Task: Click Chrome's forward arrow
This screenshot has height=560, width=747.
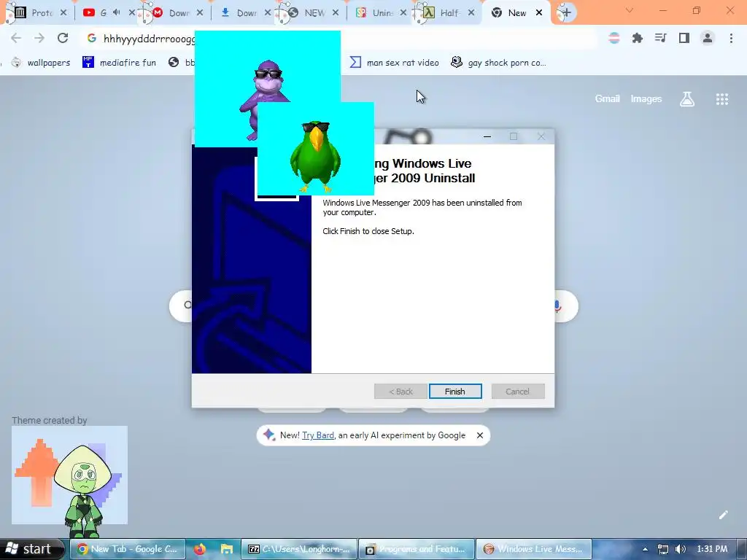Action: point(39,38)
